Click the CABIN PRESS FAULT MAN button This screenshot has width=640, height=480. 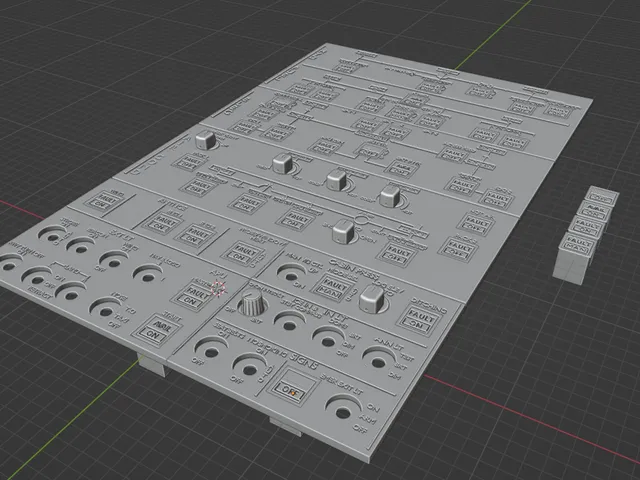[333, 287]
